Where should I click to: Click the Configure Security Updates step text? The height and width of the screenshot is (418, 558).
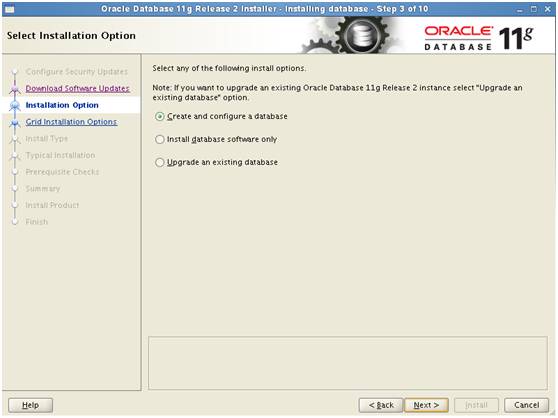(77, 72)
